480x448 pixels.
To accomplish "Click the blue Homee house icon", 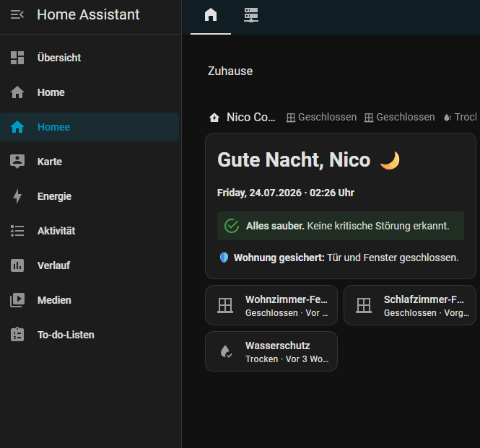I will (17, 127).
